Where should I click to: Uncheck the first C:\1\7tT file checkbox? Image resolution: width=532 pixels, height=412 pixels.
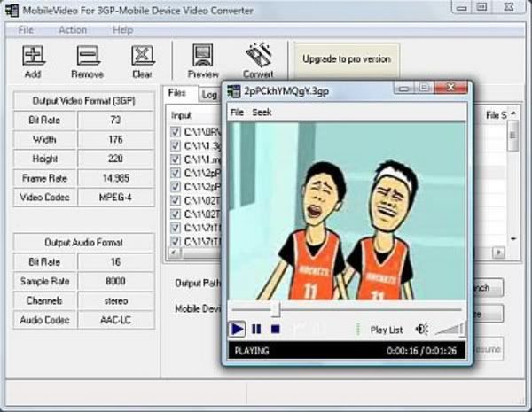click(175, 228)
